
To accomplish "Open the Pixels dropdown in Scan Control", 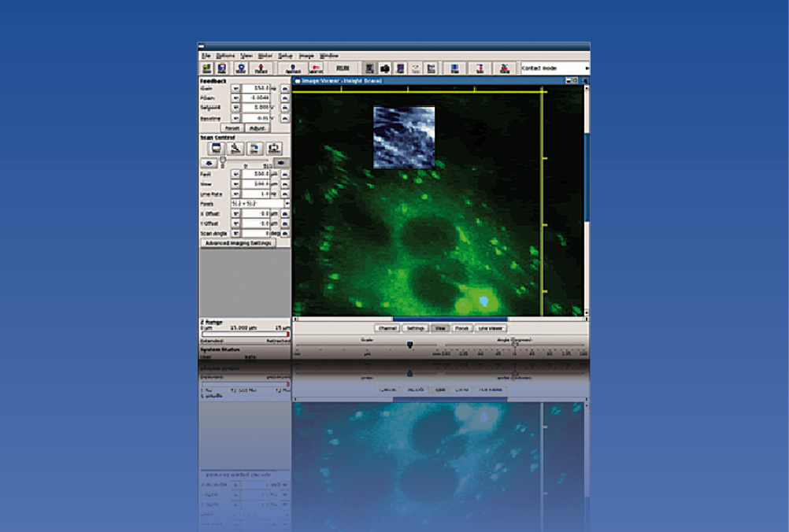I will click(287, 203).
